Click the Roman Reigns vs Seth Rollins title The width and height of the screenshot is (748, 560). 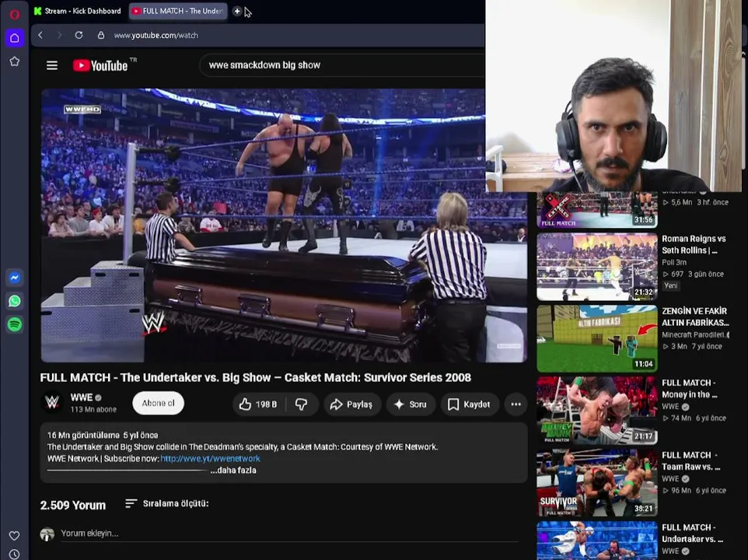(694, 245)
